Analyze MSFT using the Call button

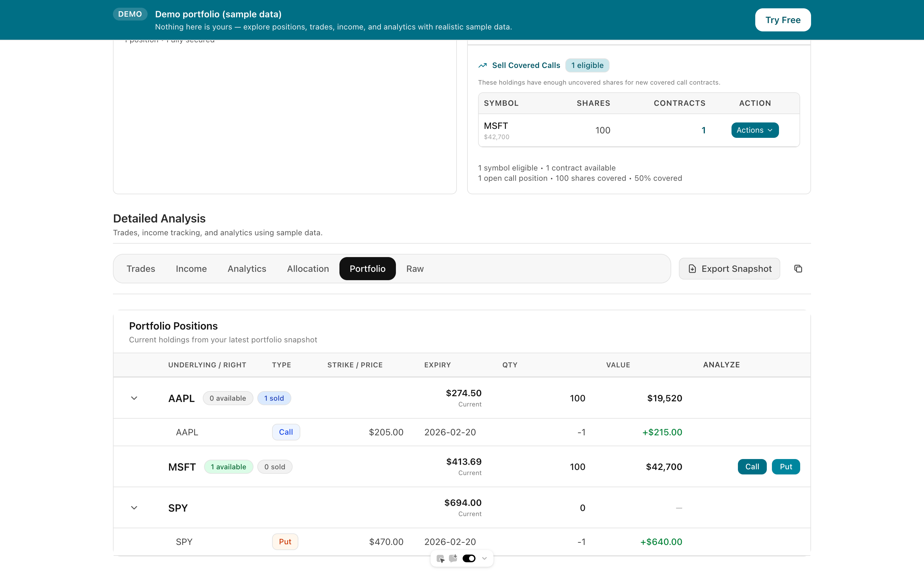pyautogui.click(x=751, y=466)
